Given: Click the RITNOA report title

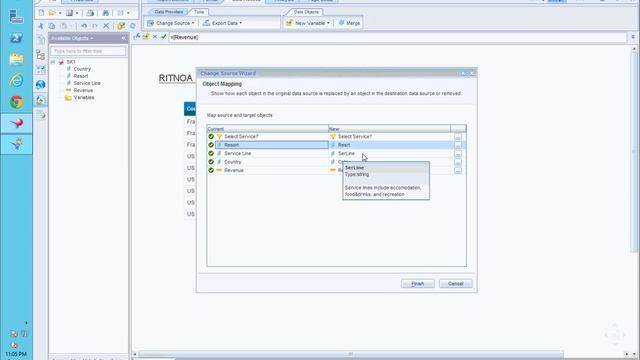Looking at the screenshot, I should click(x=176, y=78).
